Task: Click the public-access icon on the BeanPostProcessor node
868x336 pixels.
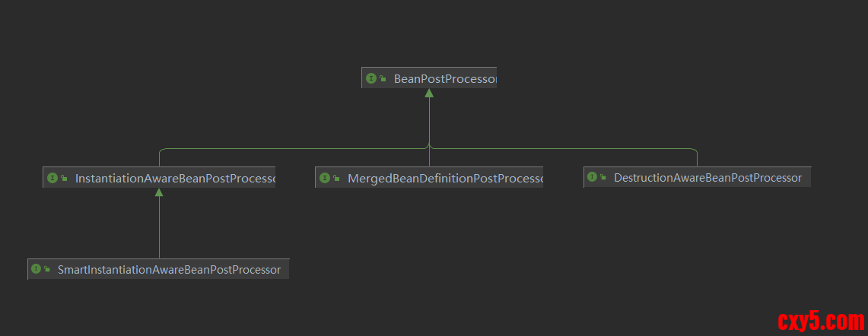Action: click(x=383, y=78)
